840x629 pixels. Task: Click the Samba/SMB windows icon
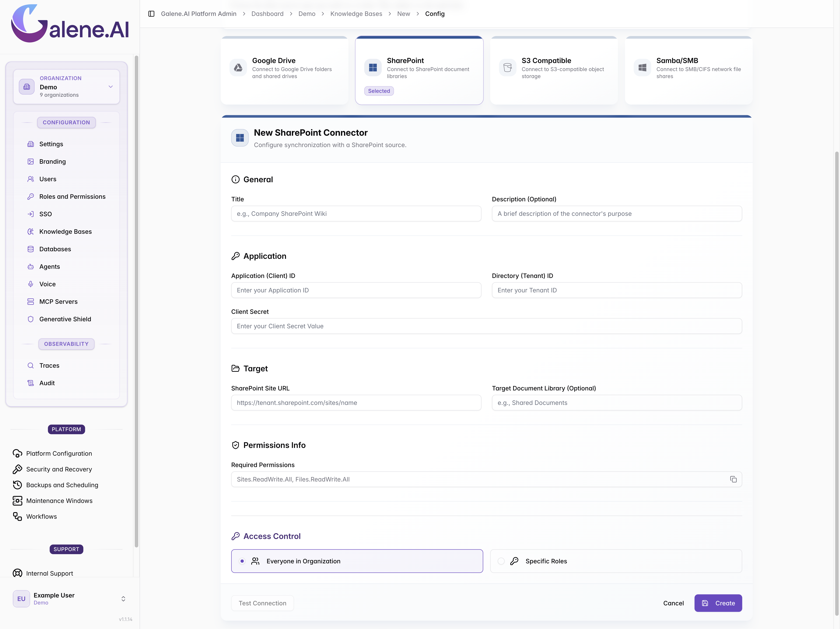click(x=642, y=68)
